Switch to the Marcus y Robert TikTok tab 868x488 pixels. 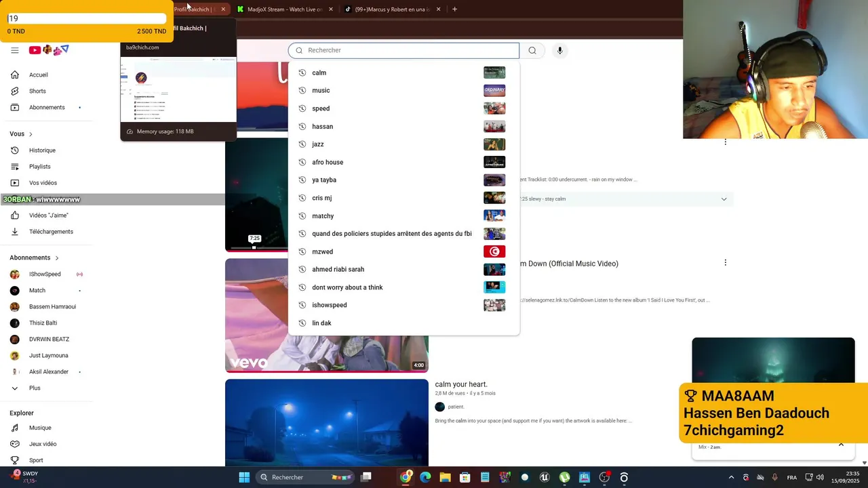pos(393,9)
